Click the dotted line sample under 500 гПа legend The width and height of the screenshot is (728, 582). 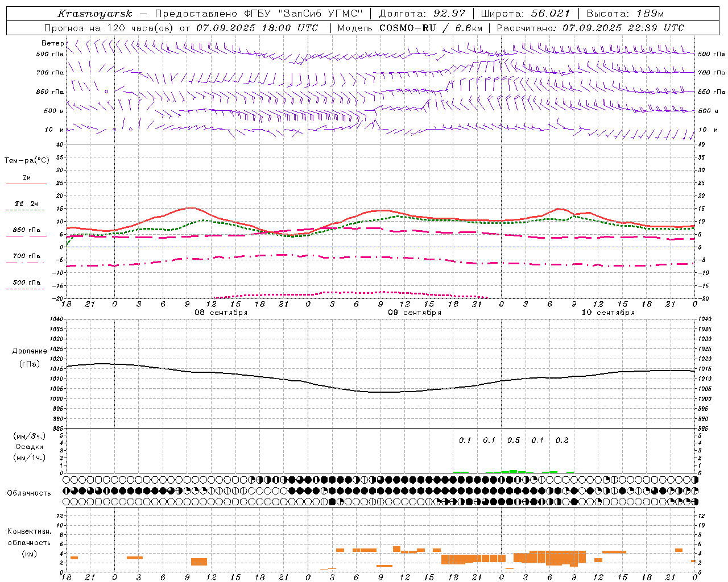pos(25,289)
